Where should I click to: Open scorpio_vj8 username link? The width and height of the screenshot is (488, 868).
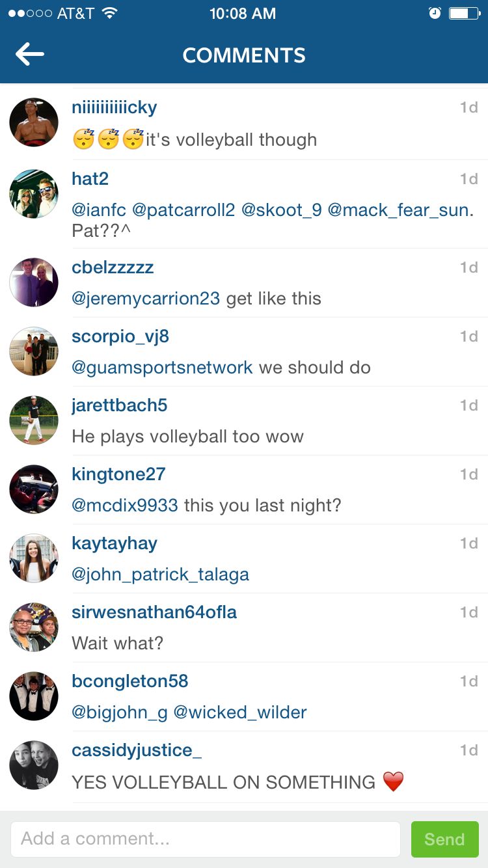tap(120, 336)
